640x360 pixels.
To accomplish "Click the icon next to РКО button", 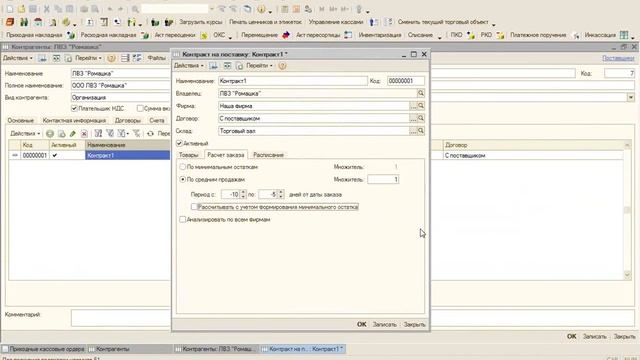I will pos(500,35).
